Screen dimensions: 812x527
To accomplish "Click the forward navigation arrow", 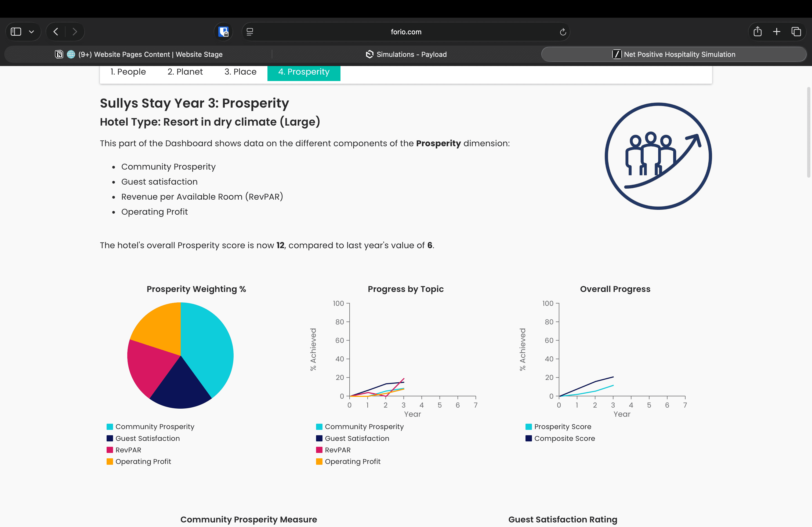I will (x=75, y=32).
